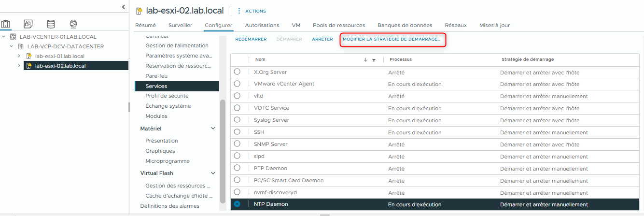
Task: Collapse the LAB-VCP-DCV-DATACENTER tree node
Action: (x=12, y=46)
